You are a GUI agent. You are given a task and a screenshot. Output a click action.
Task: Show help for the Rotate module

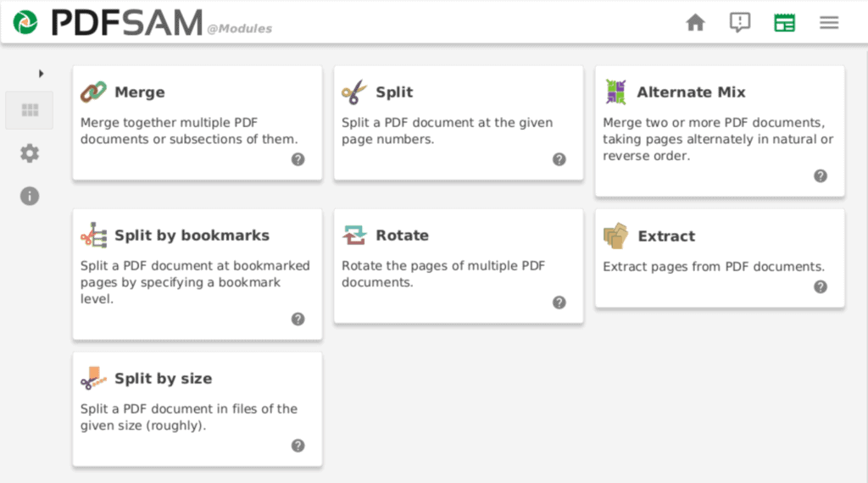[559, 303]
